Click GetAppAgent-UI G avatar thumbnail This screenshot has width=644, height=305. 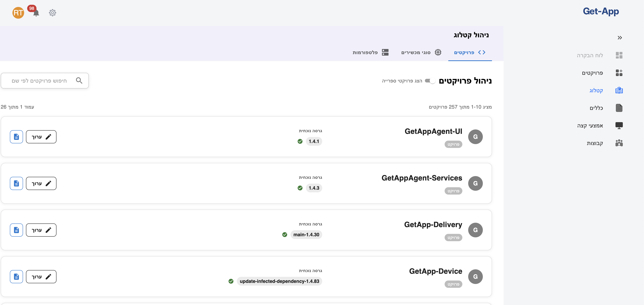point(475,137)
